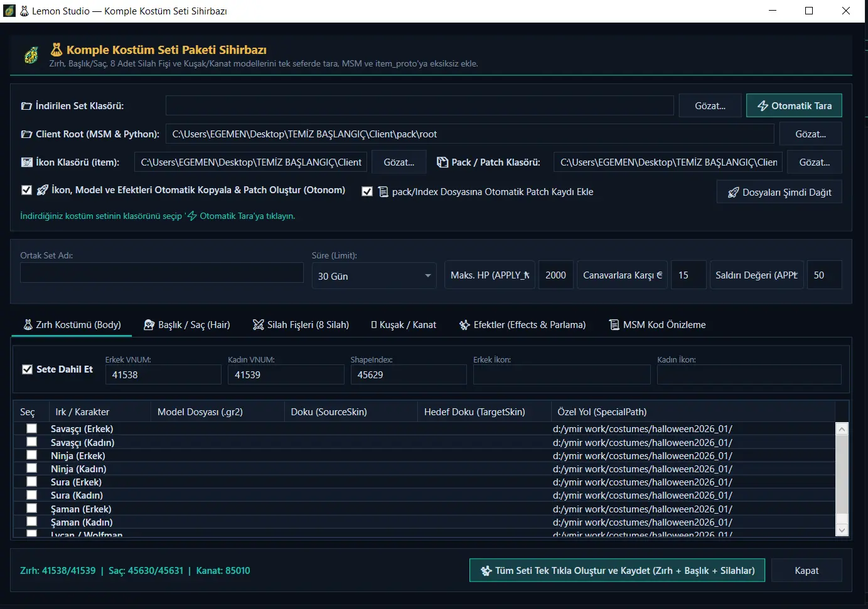Toggle automatic icon, model and effect copy (Otonom)
Viewport: 868px width, 609px height.
click(x=26, y=190)
